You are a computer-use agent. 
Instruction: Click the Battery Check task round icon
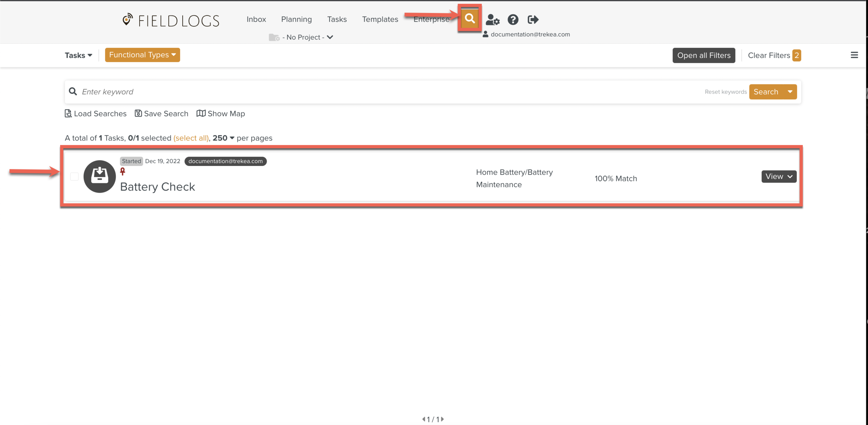(x=100, y=176)
